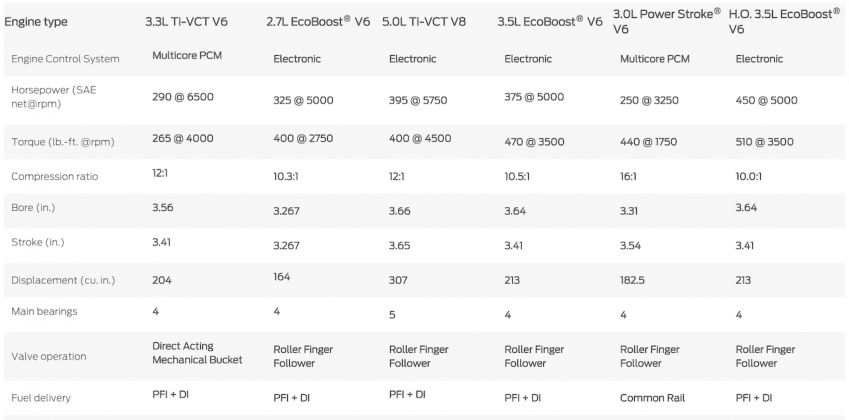This screenshot has width=849, height=420.
Task: Select the Common Rail fuel delivery cell
Action: pos(652,398)
